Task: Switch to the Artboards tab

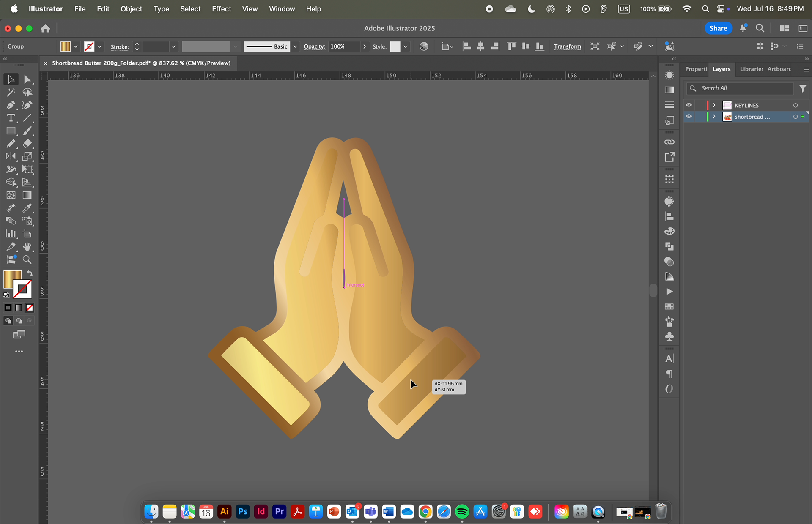Action: pos(779,69)
